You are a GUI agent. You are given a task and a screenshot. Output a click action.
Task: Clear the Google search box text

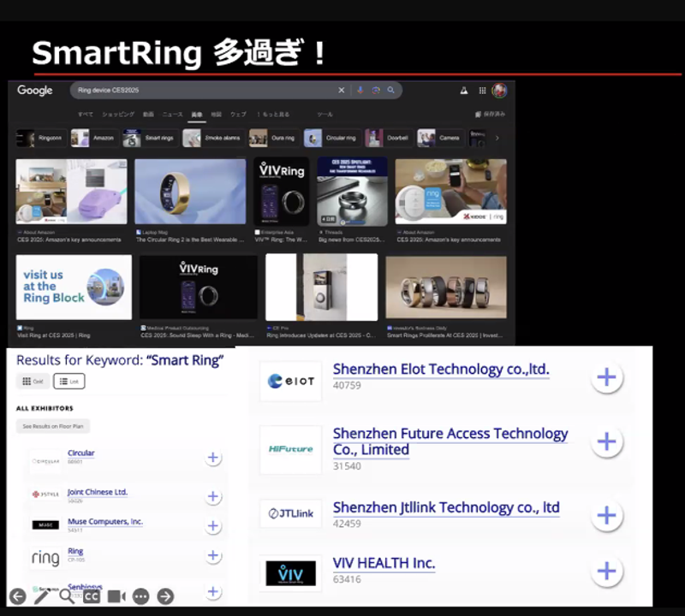(342, 90)
